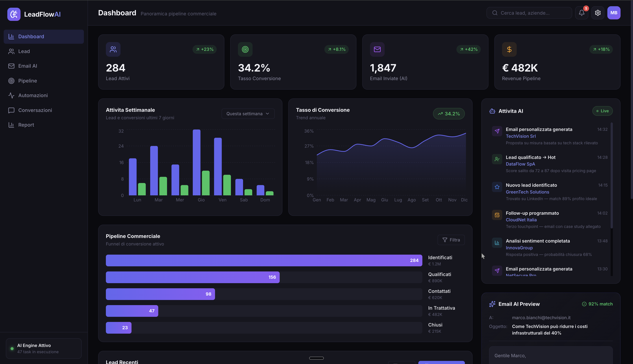Click the TechVision Srl link in Attivita AI
The width and height of the screenshot is (633, 364).
click(521, 136)
